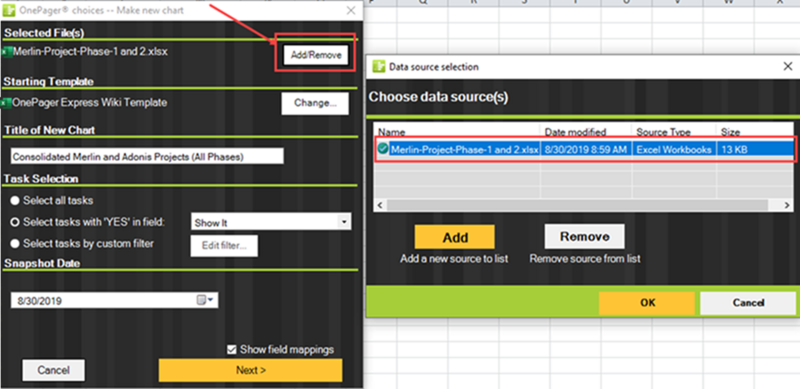
Task: Click the Excel Workbooks source type cell
Action: 673,149
